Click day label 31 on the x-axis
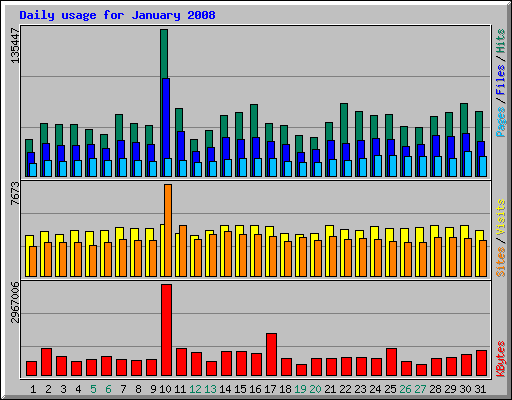Image resolution: width=512 pixels, height=400 pixels. tap(480, 389)
